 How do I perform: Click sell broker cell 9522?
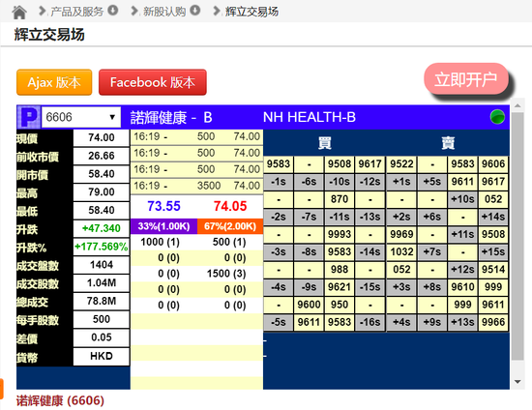pos(401,163)
